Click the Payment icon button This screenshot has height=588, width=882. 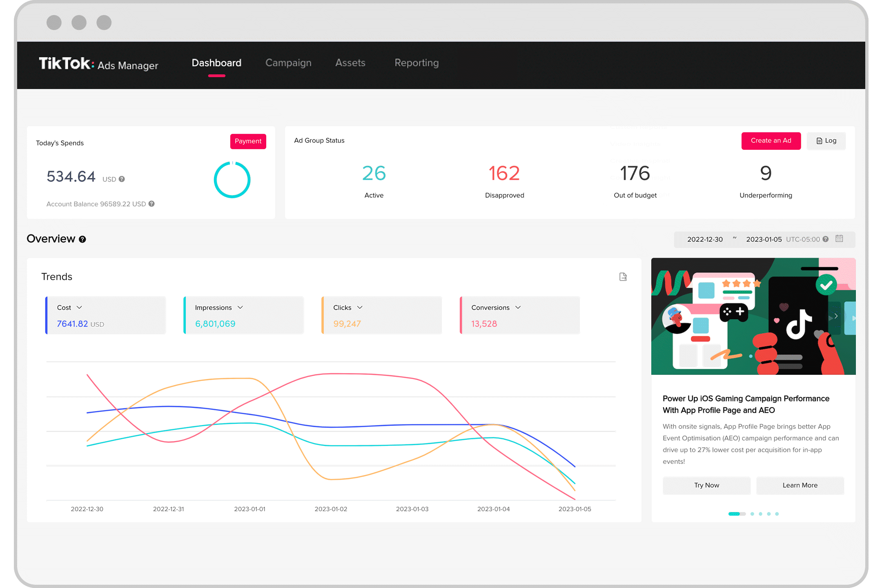(248, 140)
